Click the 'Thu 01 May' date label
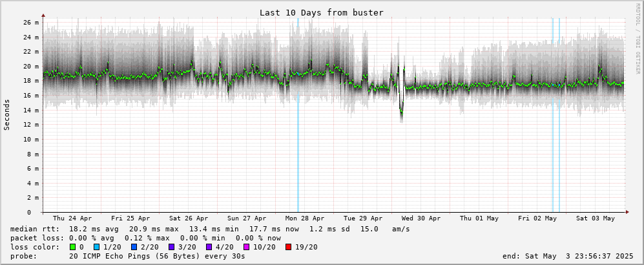This screenshot has height=265, width=644. pyautogui.click(x=479, y=218)
